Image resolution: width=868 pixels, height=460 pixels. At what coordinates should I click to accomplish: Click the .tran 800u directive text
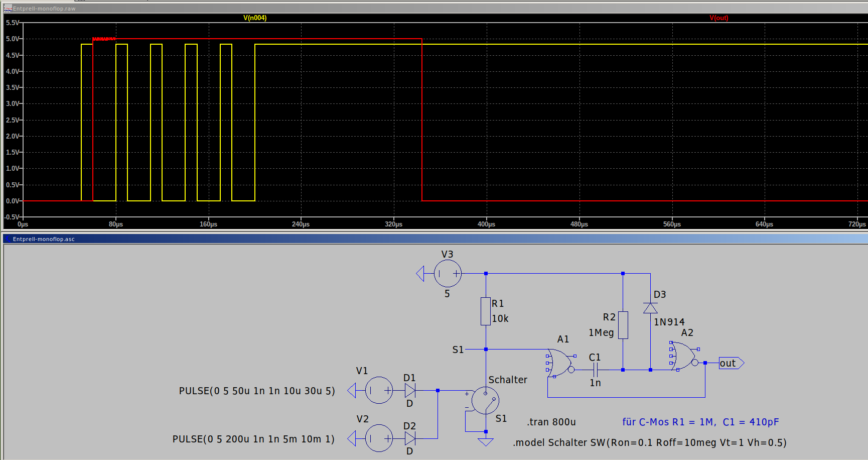click(x=551, y=422)
